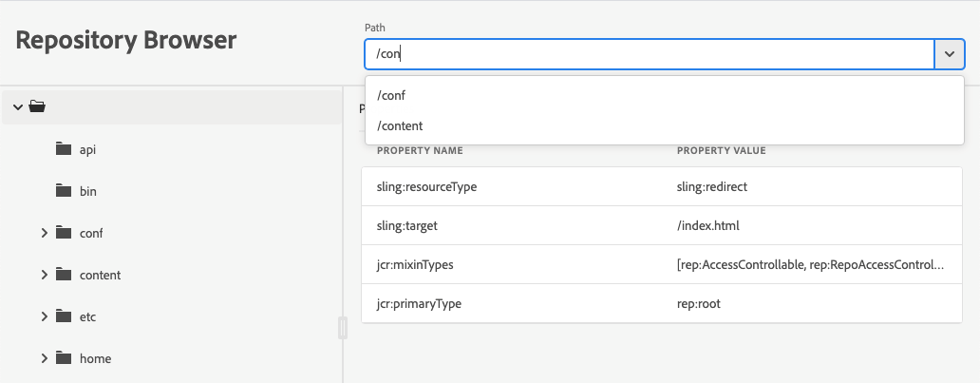Expand the content tree node

point(45,275)
